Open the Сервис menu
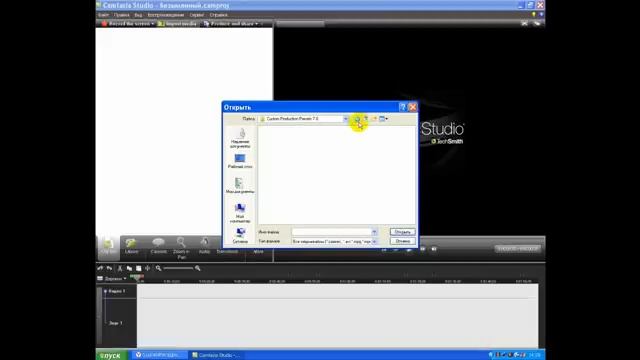 pos(196,15)
